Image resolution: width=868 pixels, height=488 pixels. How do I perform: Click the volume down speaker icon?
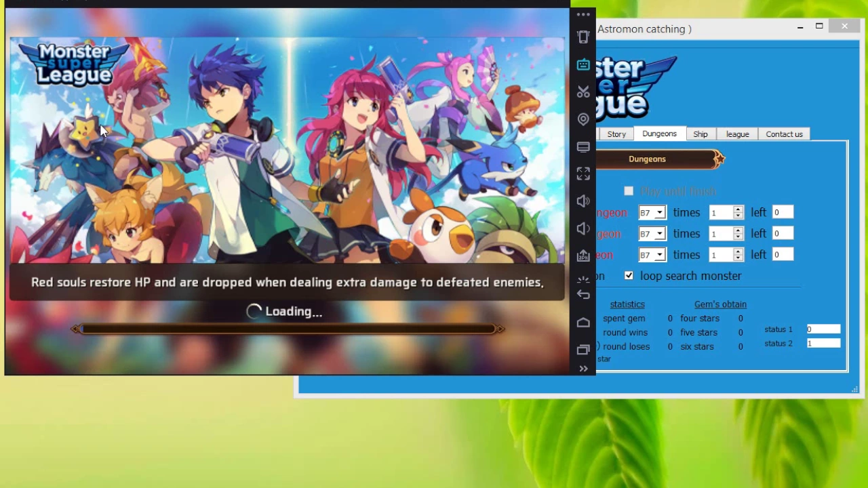(x=583, y=228)
